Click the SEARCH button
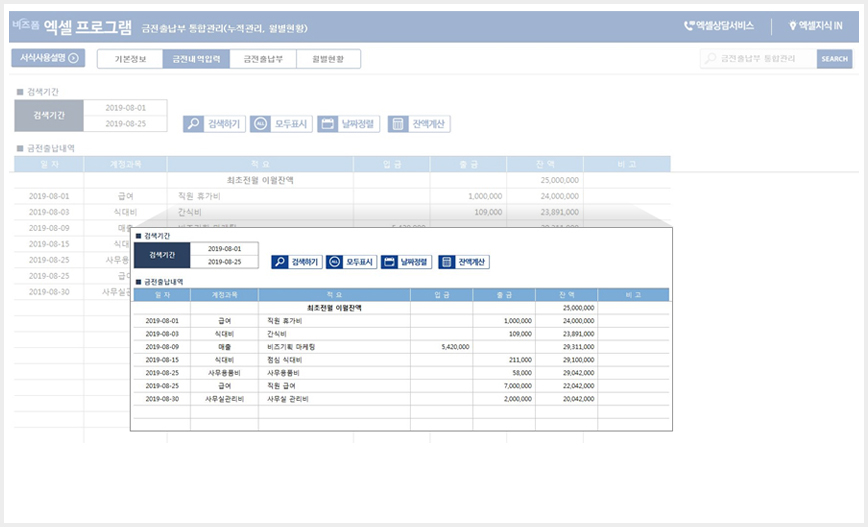The image size is (868, 527). (x=834, y=59)
